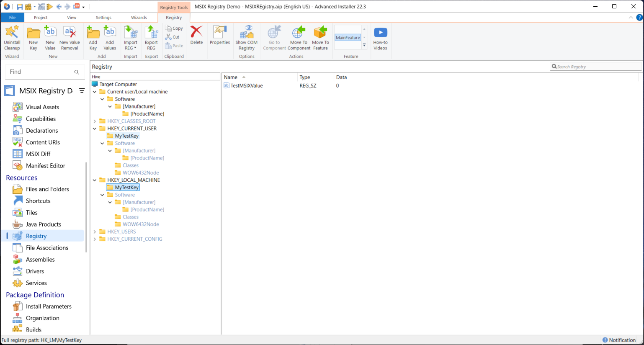The image size is (644, 345).
Task: Toggle Show COM Registry option
Action: pos(247,38)
